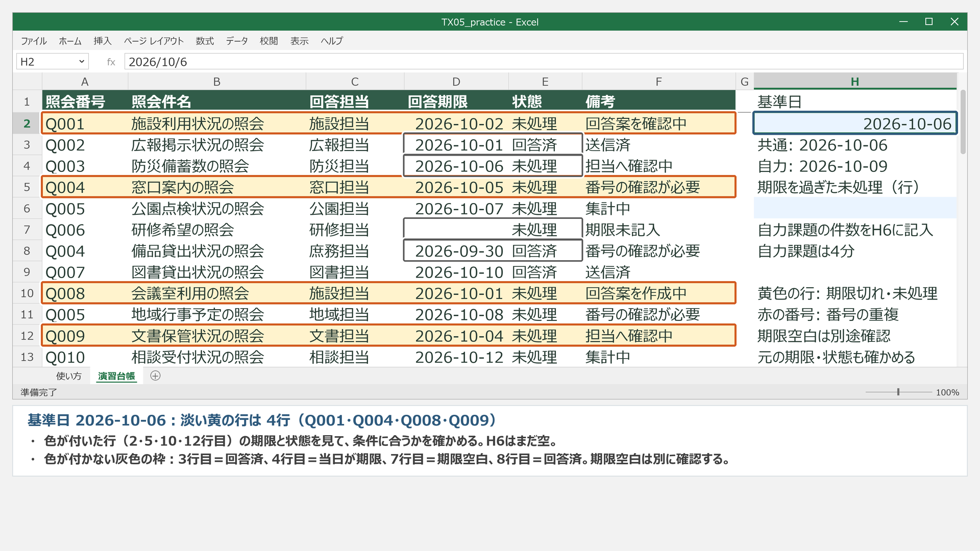This screenshot has height=551, width=980.
Task: Switch to the 使い方 sheet tab
Action: [69, 376]
